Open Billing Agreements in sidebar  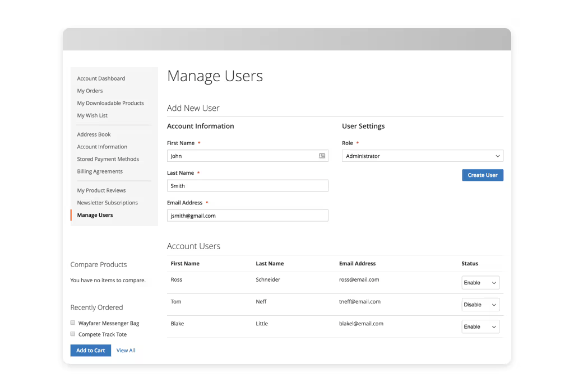(x=100, y=171)
